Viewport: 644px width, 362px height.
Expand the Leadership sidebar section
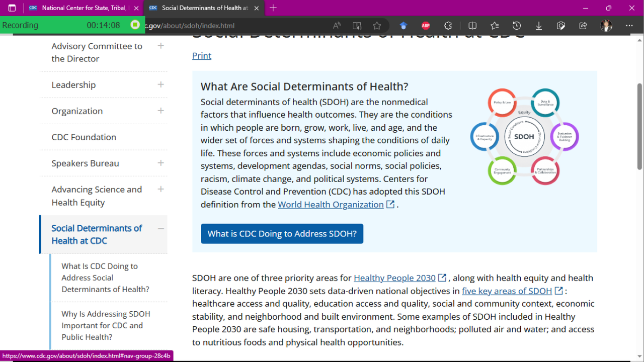[x=160, y=84]
